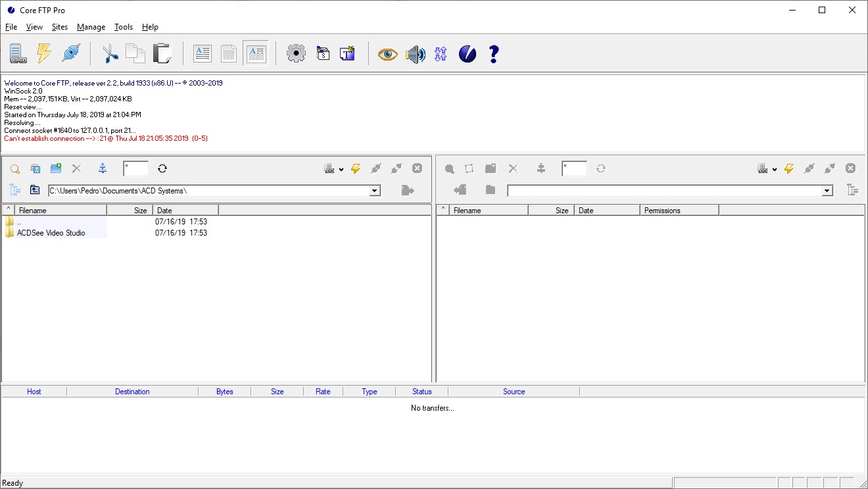Expand the local path dropdown arrow

(x=375, y=191)
